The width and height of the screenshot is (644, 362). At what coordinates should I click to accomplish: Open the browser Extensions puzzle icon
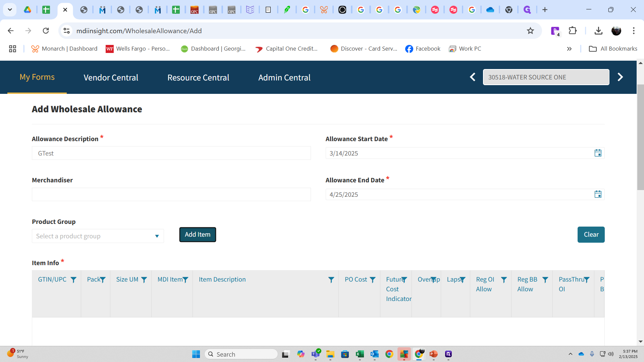tap(573, 31)
